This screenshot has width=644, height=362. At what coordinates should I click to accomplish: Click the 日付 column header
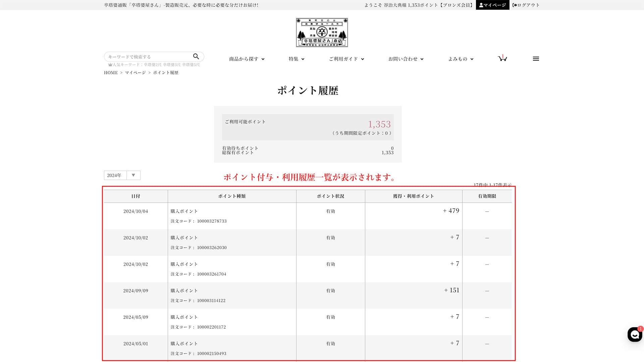[x=136, y=196]
